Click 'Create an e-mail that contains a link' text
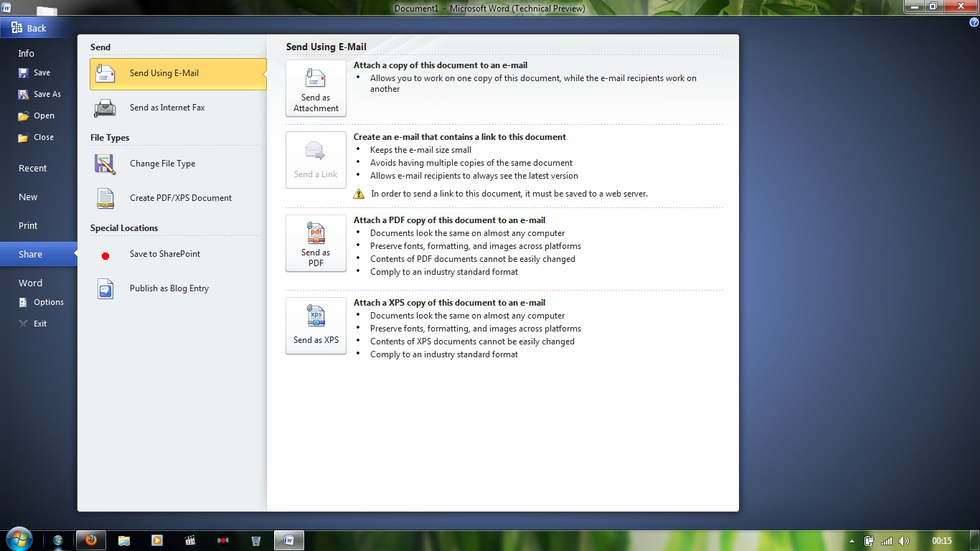Image resolution: width=980 pixels, height=551 pixels. click(460, 137)
